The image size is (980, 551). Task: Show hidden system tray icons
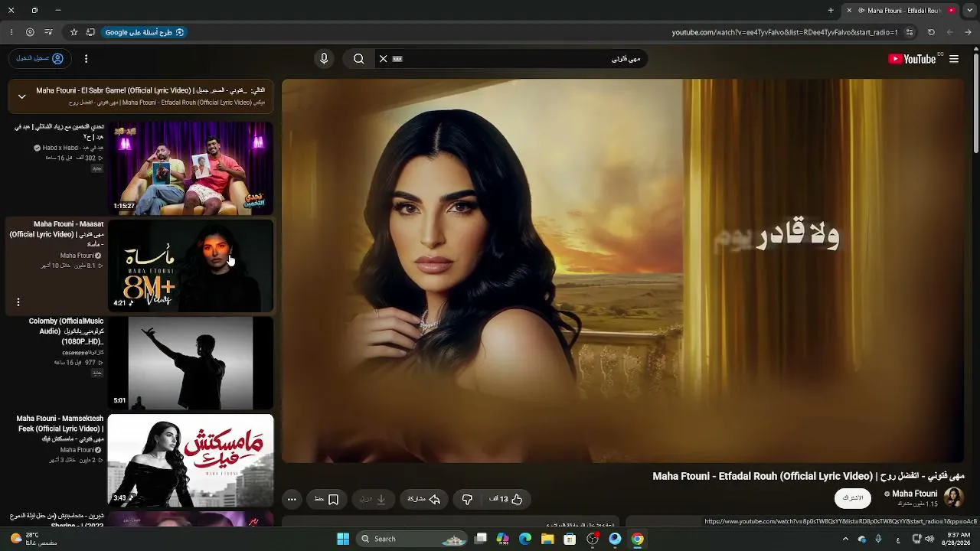[845, 539]
